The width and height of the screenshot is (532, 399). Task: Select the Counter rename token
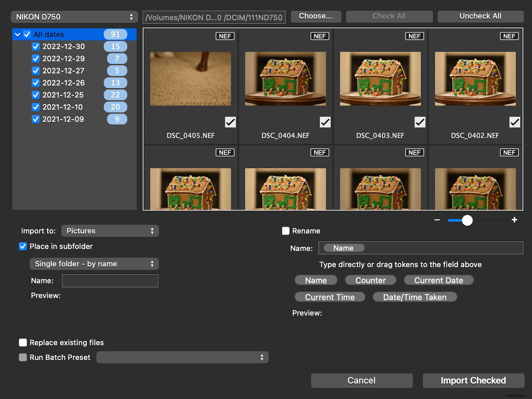point(370,280)
